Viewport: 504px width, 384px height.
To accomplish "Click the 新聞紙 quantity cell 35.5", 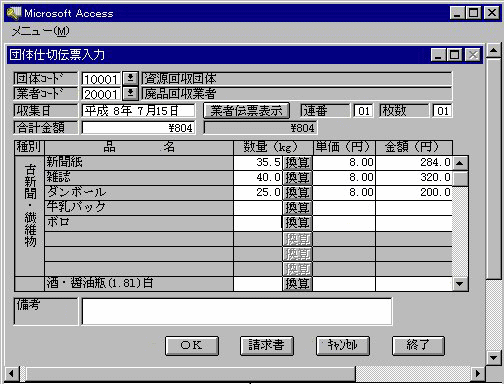I will 258,163.
